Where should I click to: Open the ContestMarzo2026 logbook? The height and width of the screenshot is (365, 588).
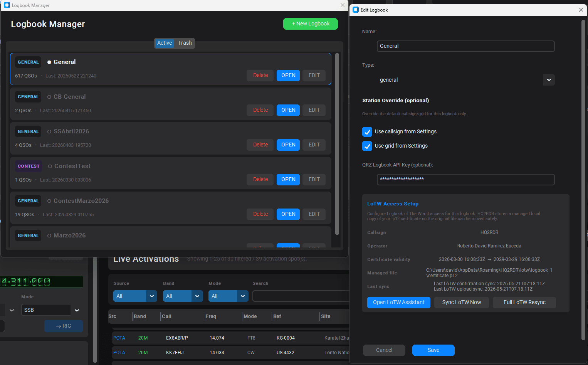click(x=288, y=214)
